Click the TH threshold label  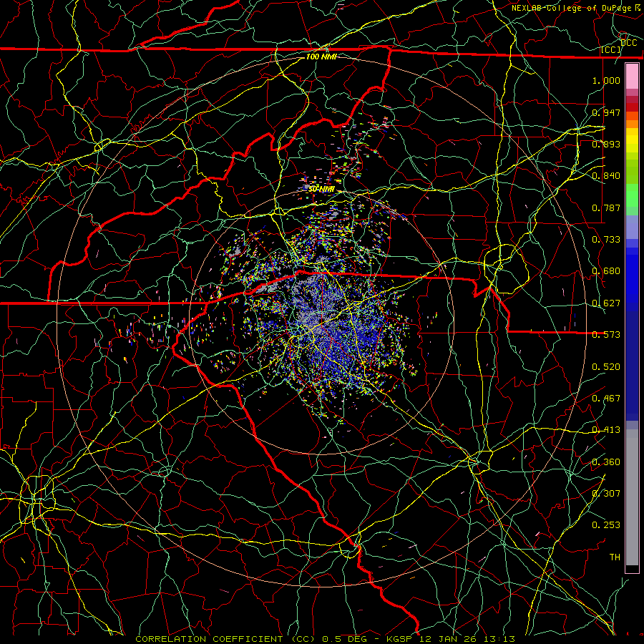coord(615,557)
